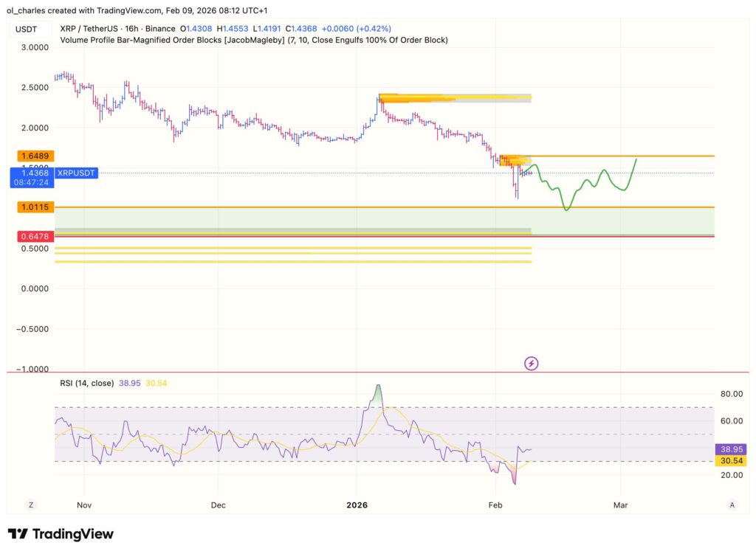Image resolution: width=756 pixels, height=554 pixels.
Task: Select the Feb label on the time axis
Action: tap(495, 505)
